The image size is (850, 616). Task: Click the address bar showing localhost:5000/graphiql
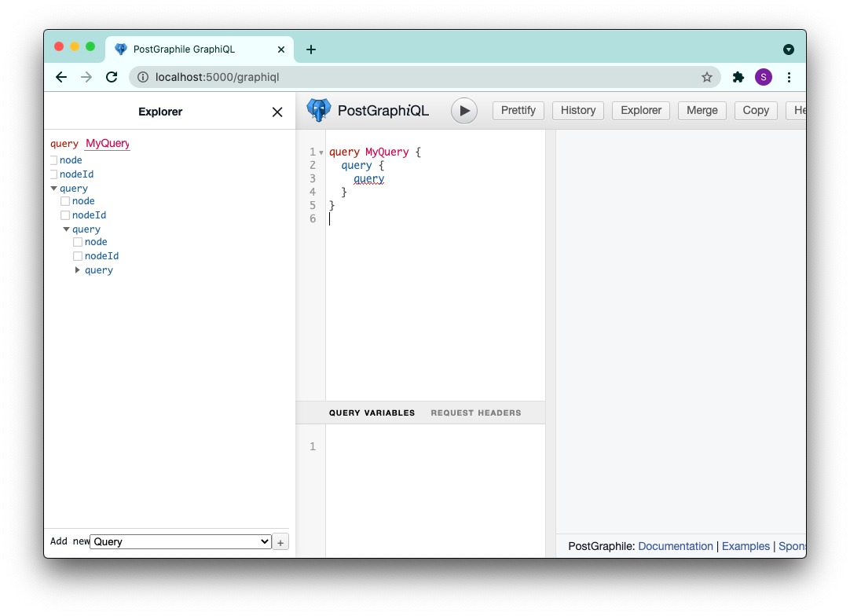coord(423,77)
